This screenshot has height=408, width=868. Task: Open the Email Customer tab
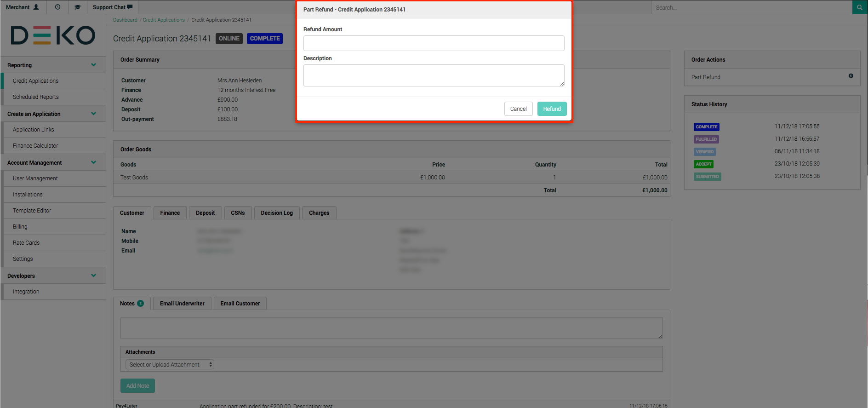[x=240, y=304]
